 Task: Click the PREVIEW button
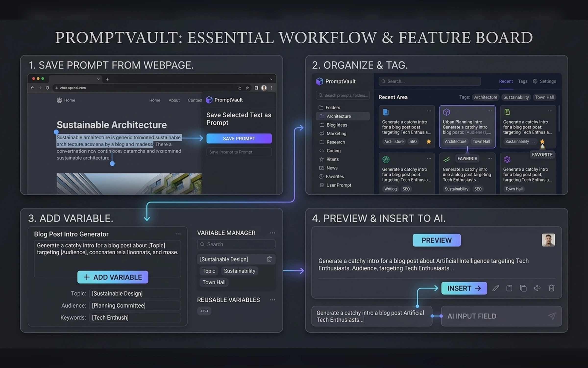tap(437, 240)
